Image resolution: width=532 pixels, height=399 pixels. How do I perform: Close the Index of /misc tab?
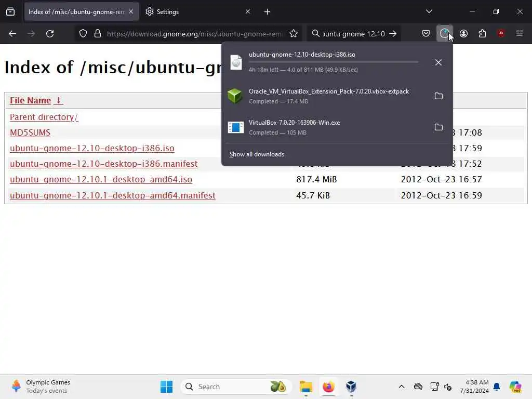(131, 11)
